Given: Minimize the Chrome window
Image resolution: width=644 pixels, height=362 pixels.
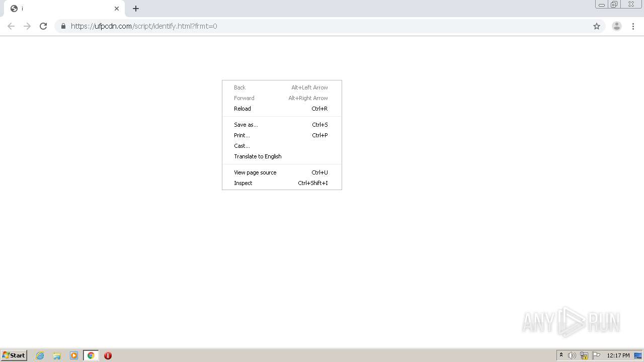Looking at the screenshot, I should [602, 5].
